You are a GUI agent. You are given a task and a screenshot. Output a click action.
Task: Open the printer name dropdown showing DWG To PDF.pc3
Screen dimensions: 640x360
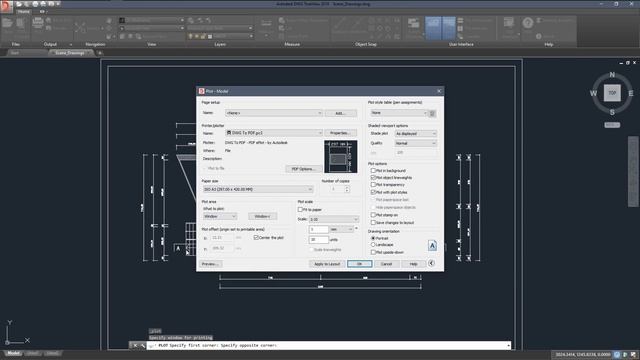tap(274, 133)
